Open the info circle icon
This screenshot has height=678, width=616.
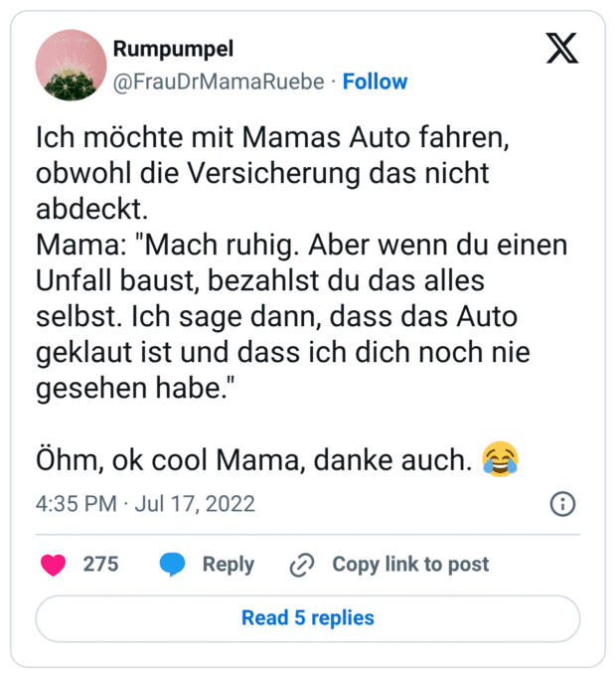tap(562, 504)
